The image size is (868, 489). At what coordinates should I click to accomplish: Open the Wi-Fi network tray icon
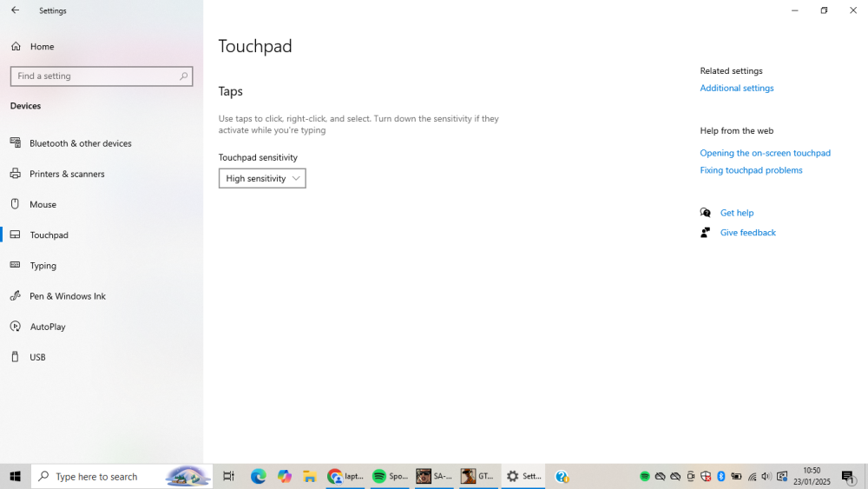click(752, 476)
